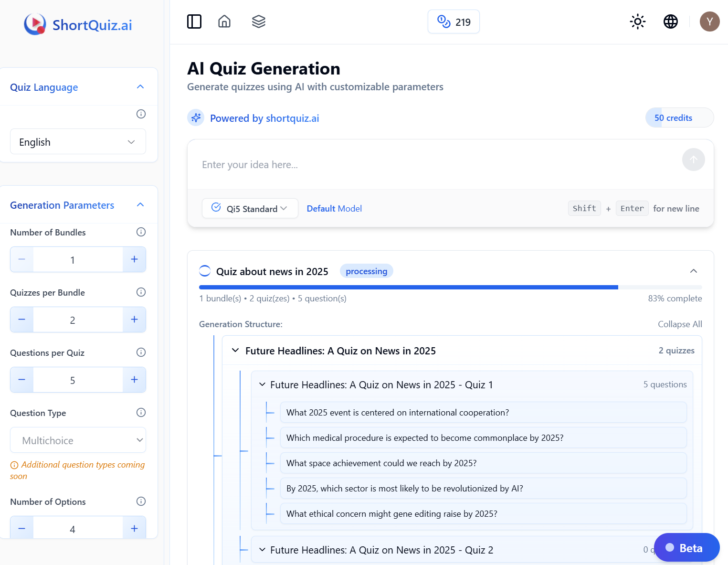Open the Multichoice question type dropdown
Image resolution: width=728 pixels, height=565 pixels.
pos(78,440)
